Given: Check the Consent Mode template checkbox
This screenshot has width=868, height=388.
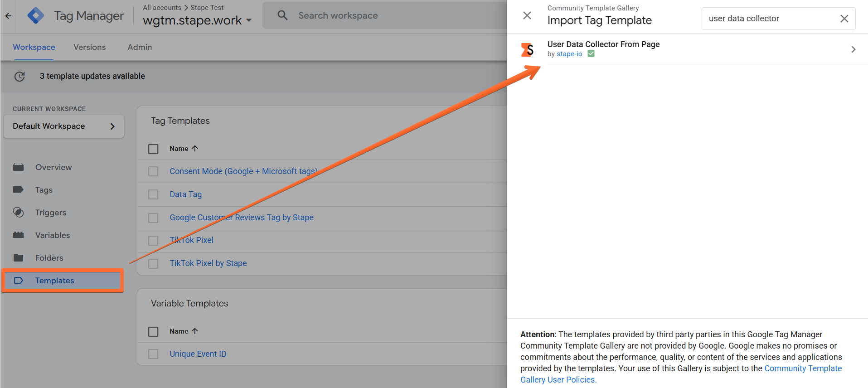Looking at the screenshot, I should (153, 171).
